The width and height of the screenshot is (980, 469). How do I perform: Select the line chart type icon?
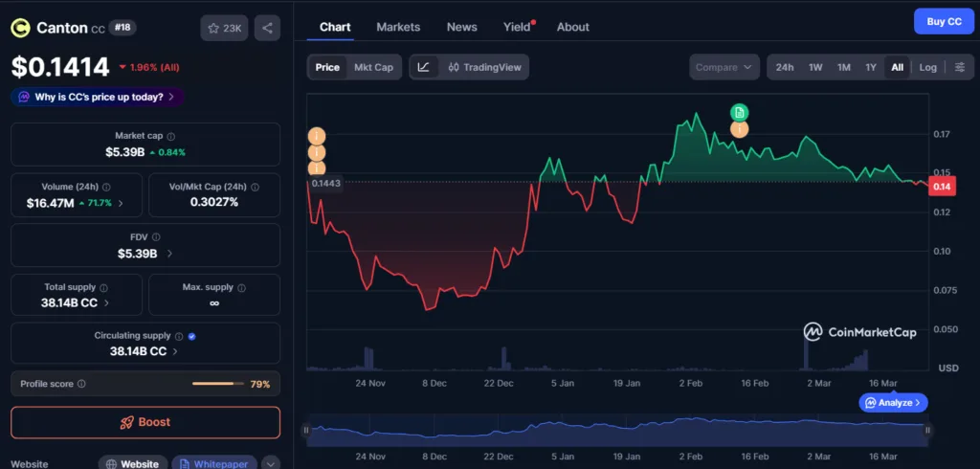(424, 67)
